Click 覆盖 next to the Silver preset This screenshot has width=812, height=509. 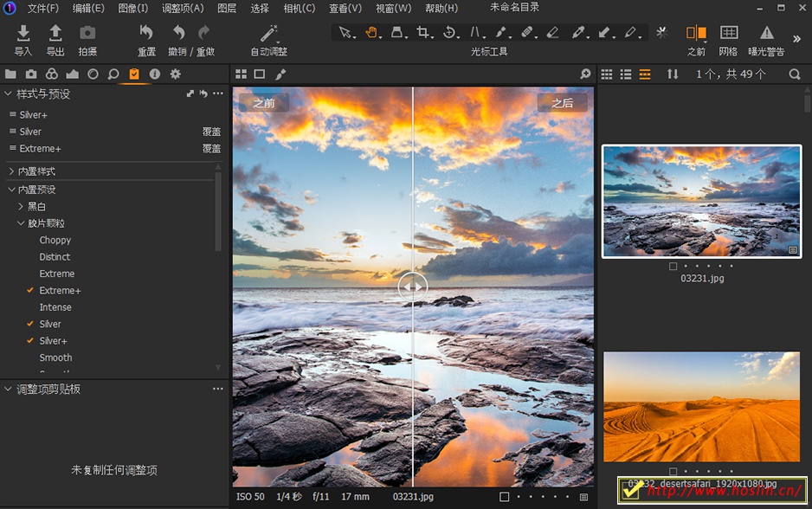[x=212, y=131]
